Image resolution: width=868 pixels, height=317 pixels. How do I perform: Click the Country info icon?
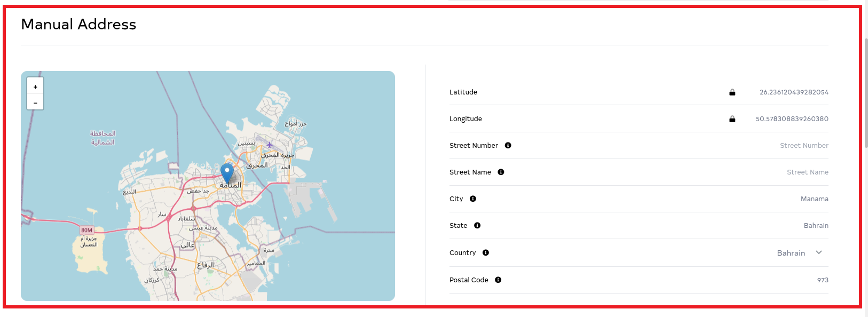pyautogui.click(x=485, y=252)
